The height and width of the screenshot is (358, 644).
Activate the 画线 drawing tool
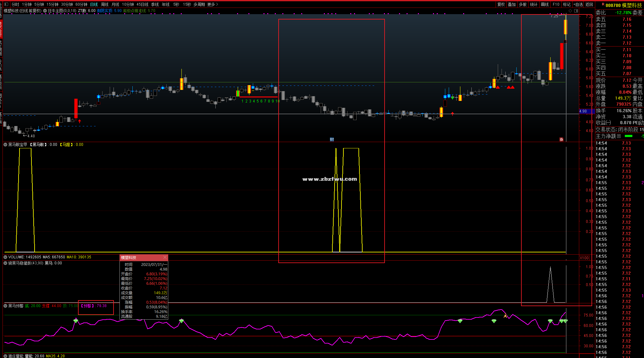point(545,4)
